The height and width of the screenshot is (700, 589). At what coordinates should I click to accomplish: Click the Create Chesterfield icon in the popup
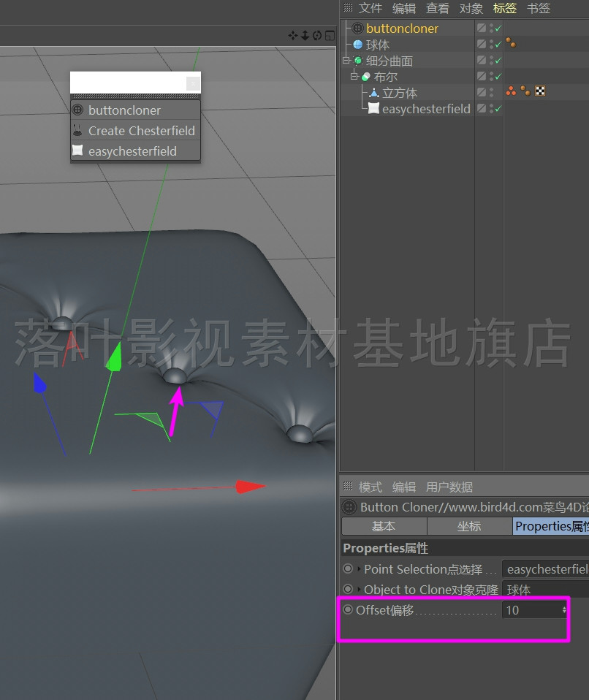pyautogui.click(x=77, y=130)
